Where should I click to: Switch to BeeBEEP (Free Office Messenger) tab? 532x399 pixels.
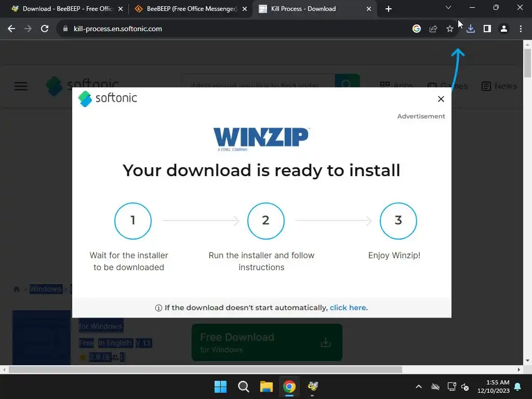click(187, 9)
